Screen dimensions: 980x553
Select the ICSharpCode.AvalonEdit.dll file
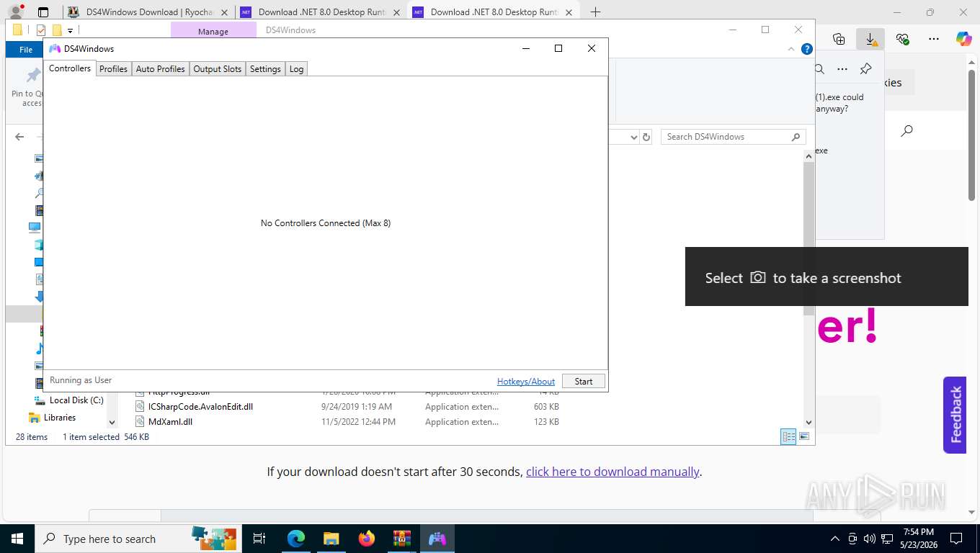[x=200, y=407]
